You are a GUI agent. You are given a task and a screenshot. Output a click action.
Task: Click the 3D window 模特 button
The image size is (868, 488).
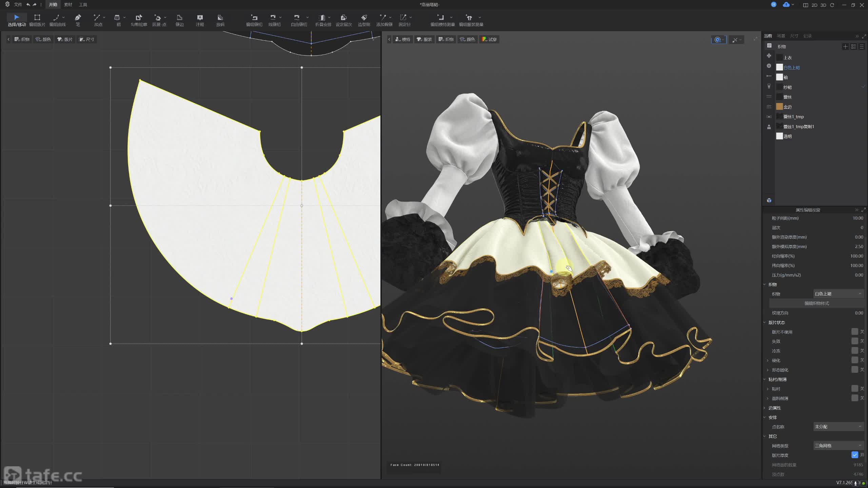pyautogui.click(x=403, y=39)
